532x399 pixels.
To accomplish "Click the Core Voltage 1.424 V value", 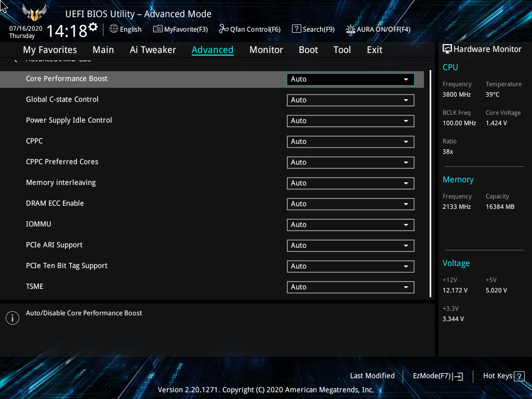I will click(496, 123).
